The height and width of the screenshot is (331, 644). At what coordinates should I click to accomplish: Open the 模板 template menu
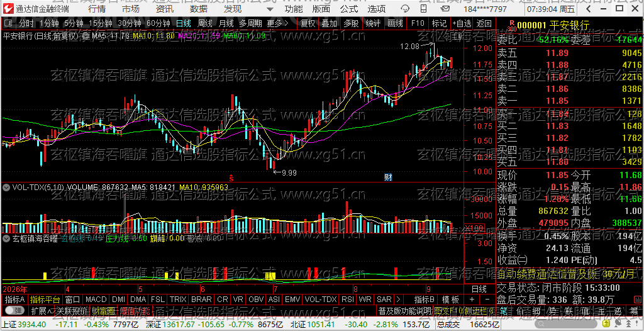[450, 300]
